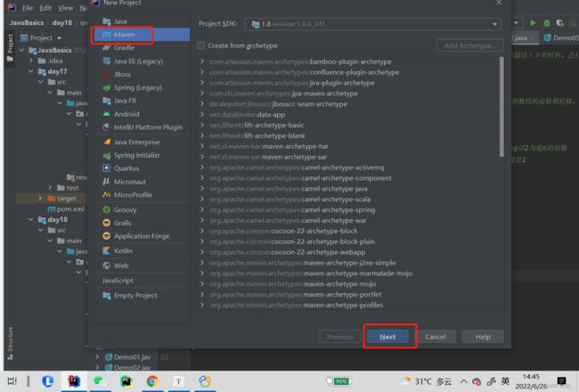Open Chrome from the taskbar
The height and width of the screenshot is (392, 579).
[152, 381]
